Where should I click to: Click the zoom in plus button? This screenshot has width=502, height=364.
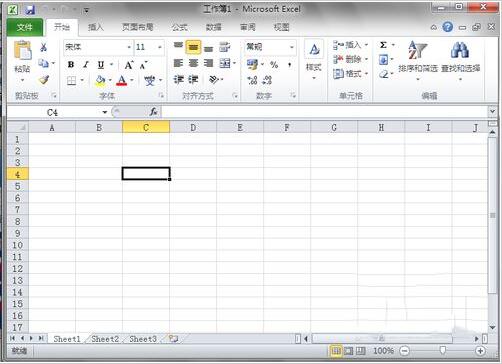480,351
